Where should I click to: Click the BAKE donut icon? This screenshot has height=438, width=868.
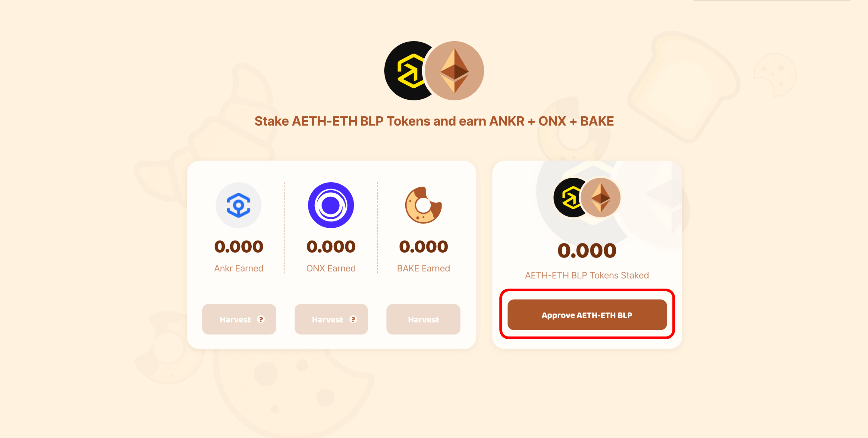pyautogui.click(x=423, y=205)
